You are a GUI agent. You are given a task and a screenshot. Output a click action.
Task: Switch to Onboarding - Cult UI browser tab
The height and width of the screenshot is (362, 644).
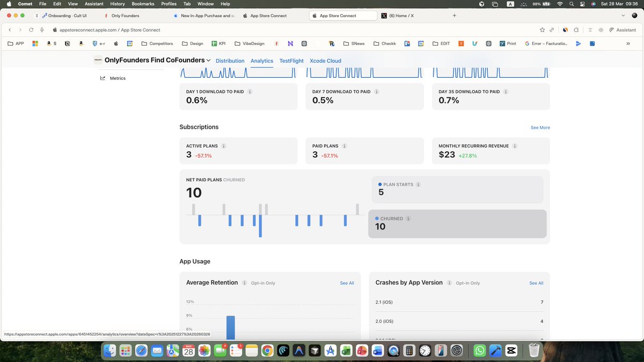pyautogui.click(x=64, y=16)
